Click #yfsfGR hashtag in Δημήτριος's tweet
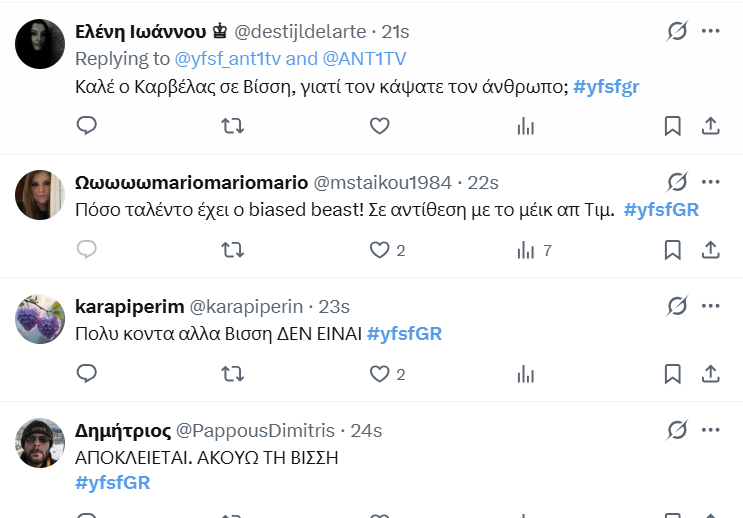Viewport: 743px width, 518px height. 112,483
